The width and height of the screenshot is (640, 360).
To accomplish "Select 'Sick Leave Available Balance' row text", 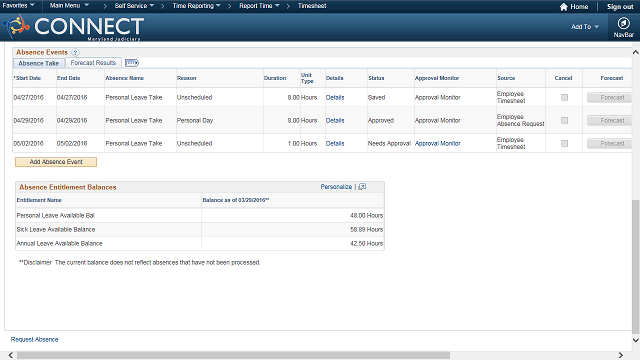I will 56,229.
